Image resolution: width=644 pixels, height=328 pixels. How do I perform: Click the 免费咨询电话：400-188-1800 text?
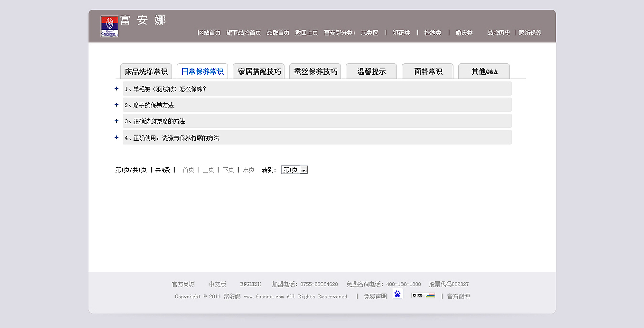pos(383,284)
